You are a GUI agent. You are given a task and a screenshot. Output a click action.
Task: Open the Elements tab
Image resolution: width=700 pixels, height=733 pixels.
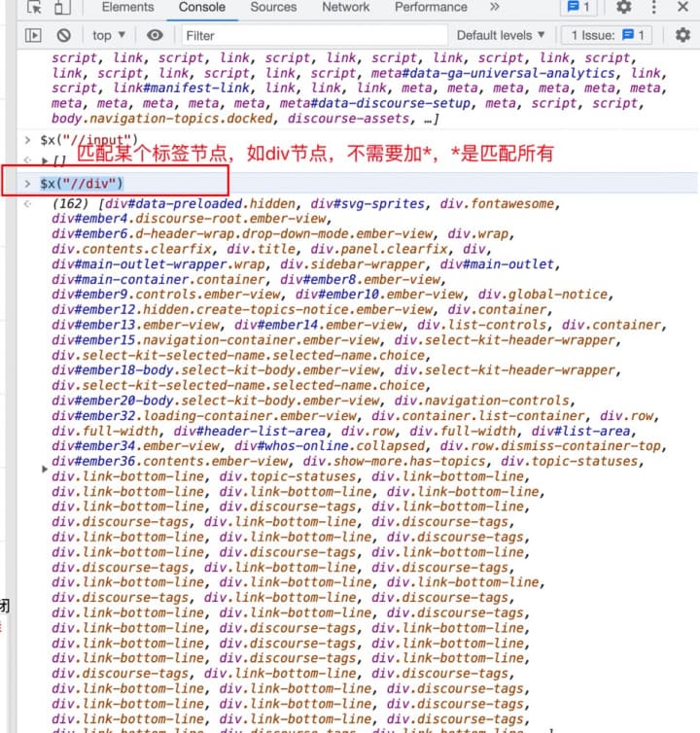click(127, 7)
